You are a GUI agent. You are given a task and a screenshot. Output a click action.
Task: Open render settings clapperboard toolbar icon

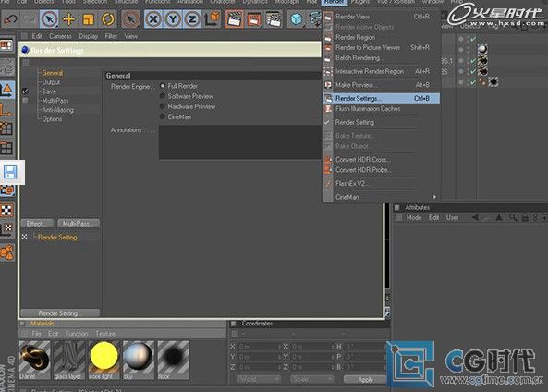point(274,18)
